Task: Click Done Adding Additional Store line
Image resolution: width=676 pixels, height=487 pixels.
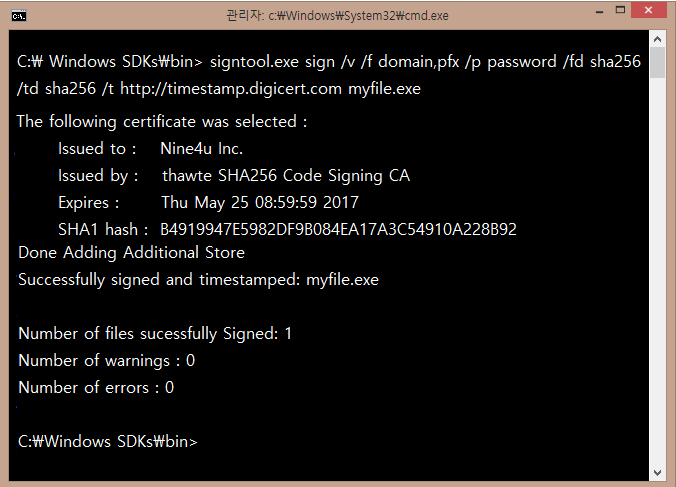Action: pos(131,253)
